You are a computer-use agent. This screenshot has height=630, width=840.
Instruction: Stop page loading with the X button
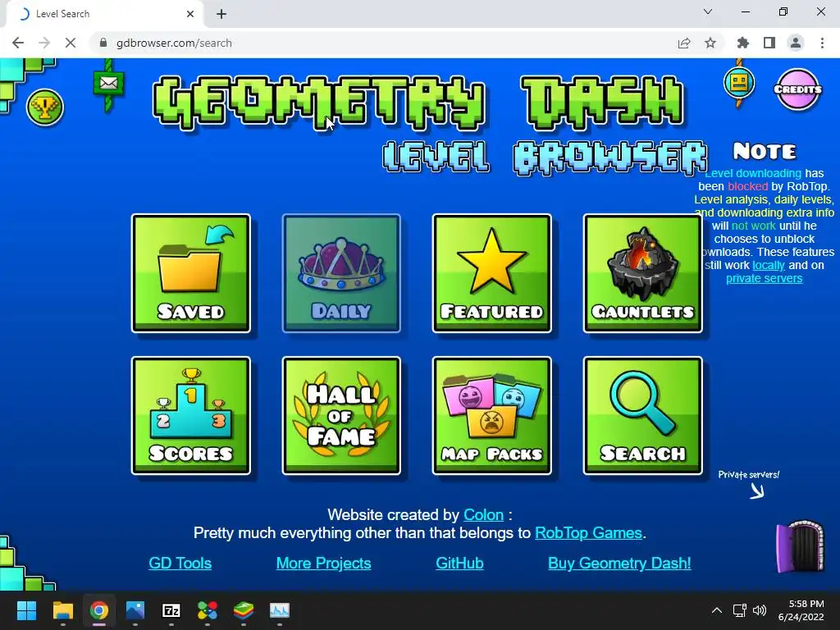point(71,43)
